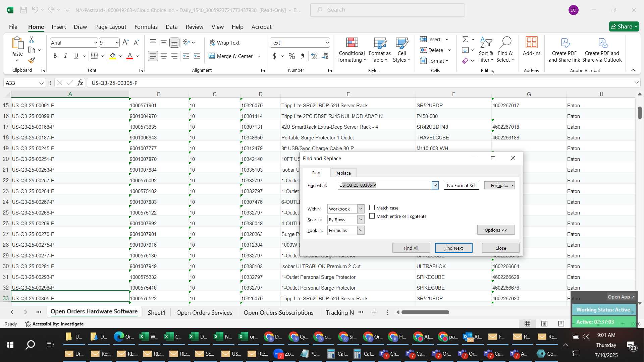The height and width of the screenshot is (362, 644).
Task: Click the Font Color red swatch
Action: (130, 56)
